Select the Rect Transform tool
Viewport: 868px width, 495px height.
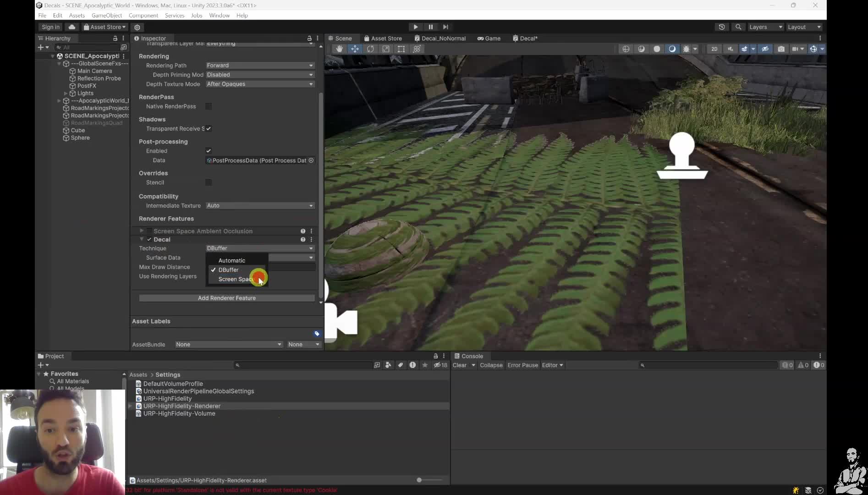point(401,49)
